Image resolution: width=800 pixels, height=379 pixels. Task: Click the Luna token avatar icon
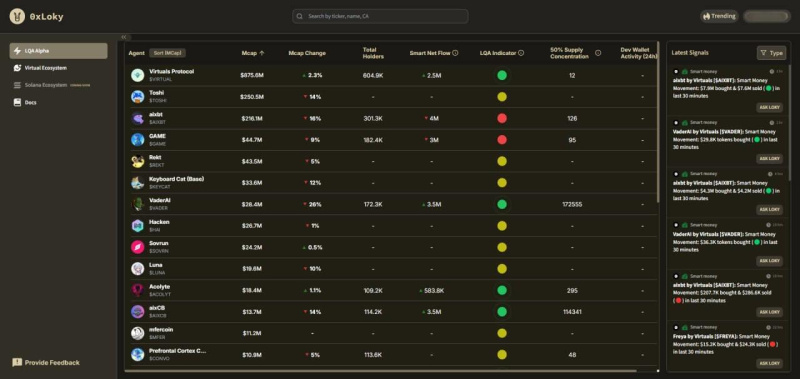click(137, 269)
